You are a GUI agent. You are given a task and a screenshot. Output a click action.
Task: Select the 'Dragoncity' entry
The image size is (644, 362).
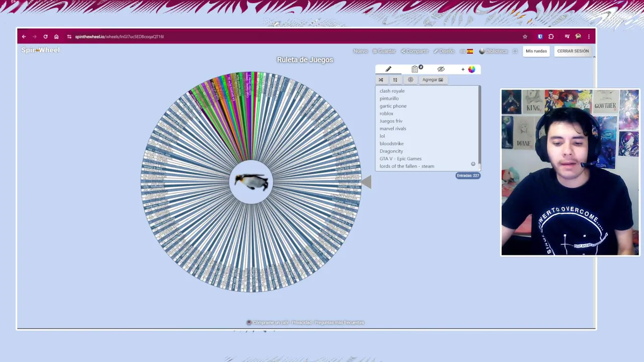pyautogui.click(x=391, y=151)
